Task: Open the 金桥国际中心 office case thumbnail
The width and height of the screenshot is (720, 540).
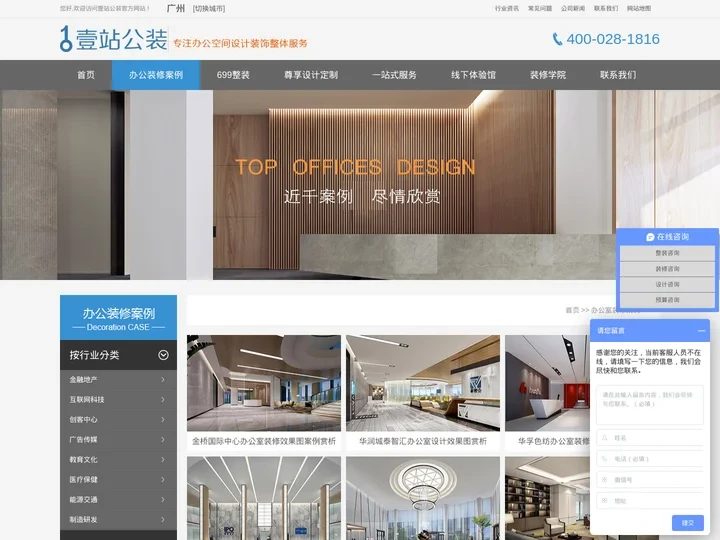Action: [264, 383]
